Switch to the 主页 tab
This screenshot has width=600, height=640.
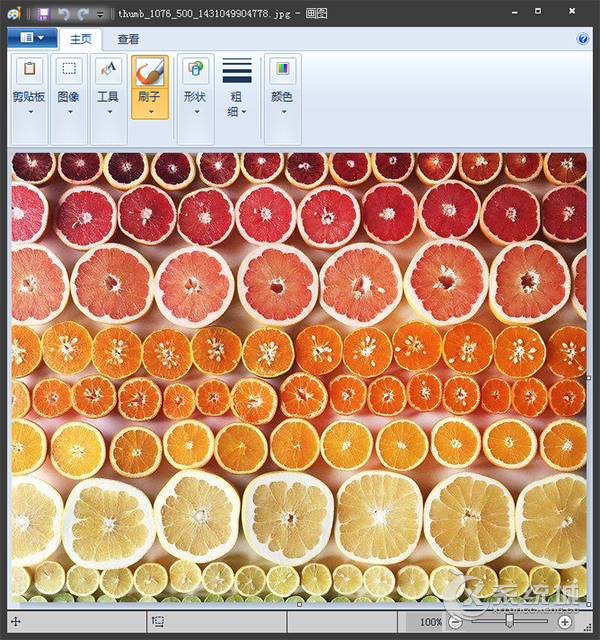(x=81, y=39)
